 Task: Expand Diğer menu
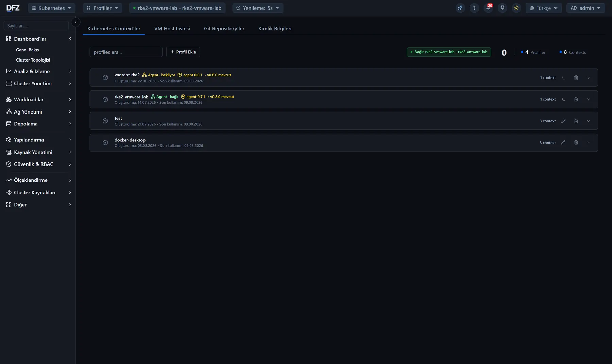point(38,205)
